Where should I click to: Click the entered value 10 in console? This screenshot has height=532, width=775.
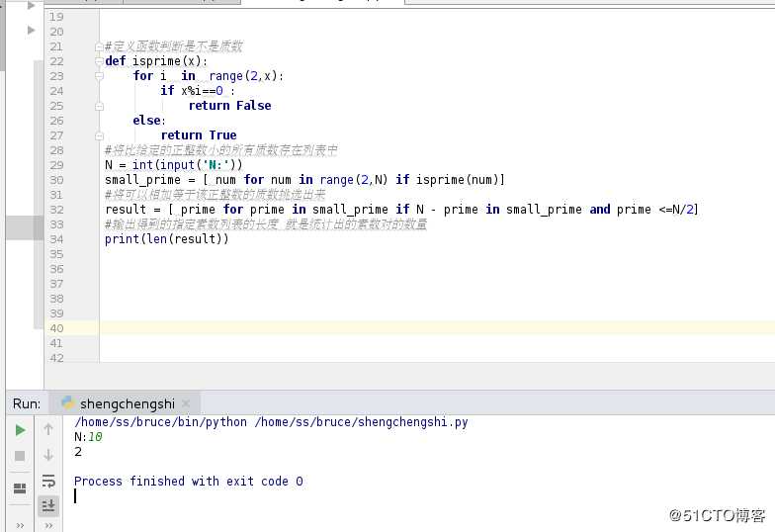point(95,437)
